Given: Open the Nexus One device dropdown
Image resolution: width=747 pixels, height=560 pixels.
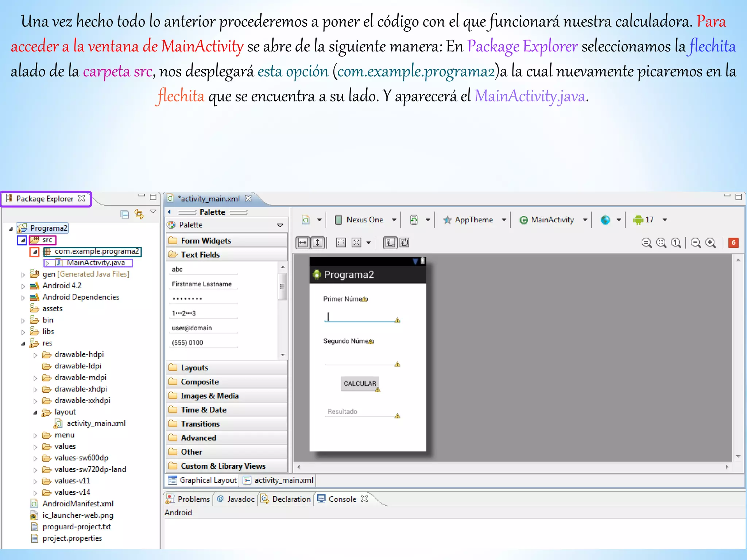Looking at the screenshot, I should (394, 220).
